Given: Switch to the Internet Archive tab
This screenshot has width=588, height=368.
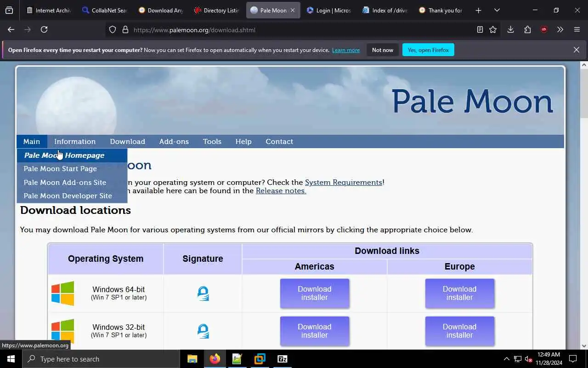Looking at the screenshot, I should coord(49,10).
